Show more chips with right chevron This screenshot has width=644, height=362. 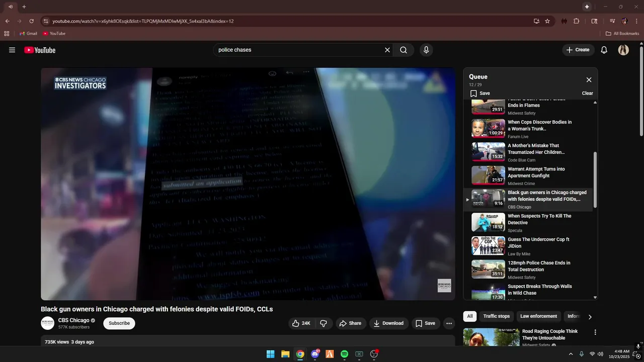click(590, 317)
